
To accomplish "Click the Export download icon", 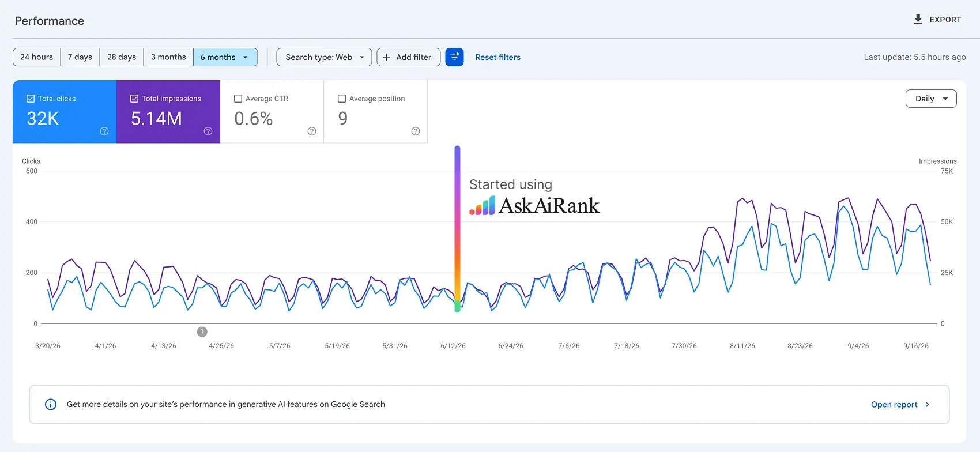I will click(x=918, y=20).
